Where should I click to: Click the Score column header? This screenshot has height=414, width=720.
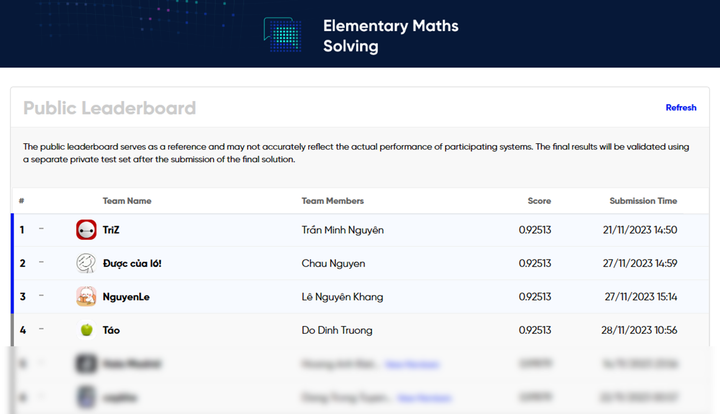click(539, 201)
